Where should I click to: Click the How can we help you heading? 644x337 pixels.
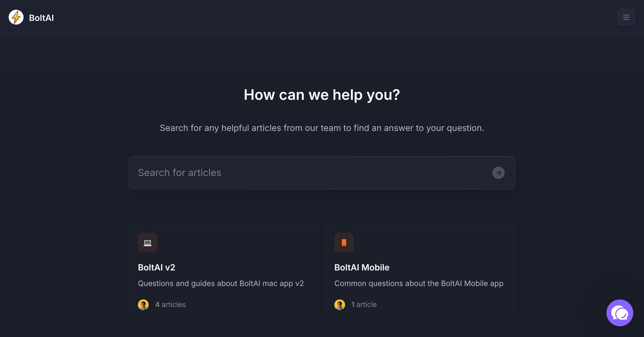click(x=322, y=94)
